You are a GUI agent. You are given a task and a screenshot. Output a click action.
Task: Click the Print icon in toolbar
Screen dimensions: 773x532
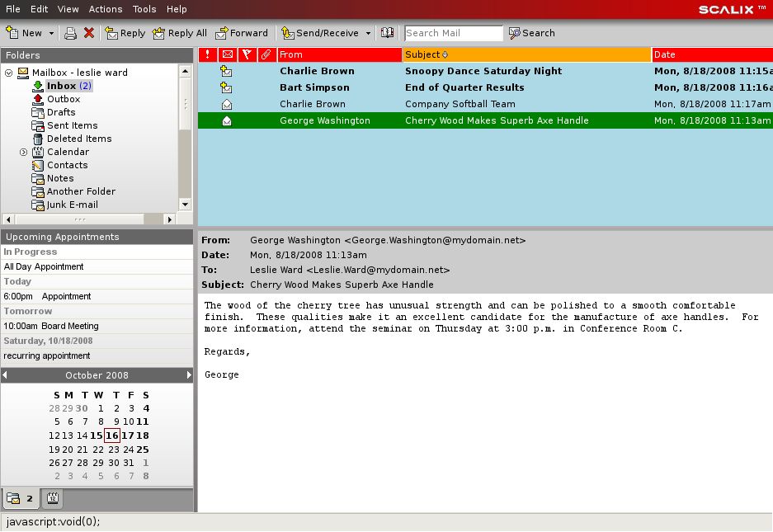(x=70, y=33)
